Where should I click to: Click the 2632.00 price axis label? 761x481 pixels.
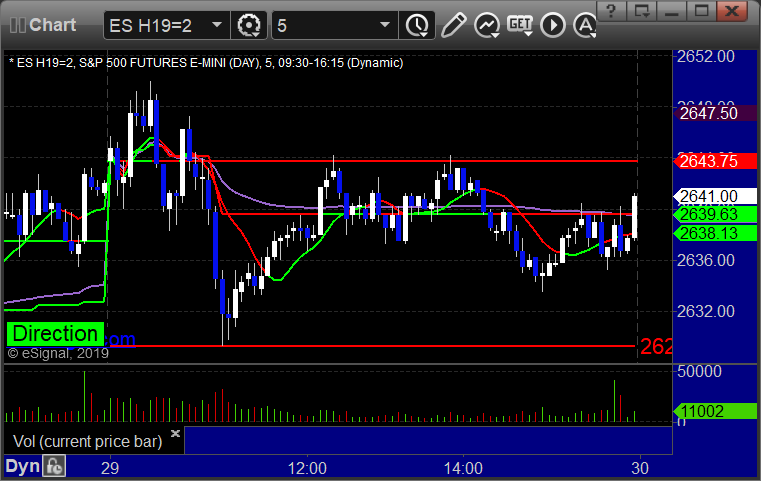706,311
